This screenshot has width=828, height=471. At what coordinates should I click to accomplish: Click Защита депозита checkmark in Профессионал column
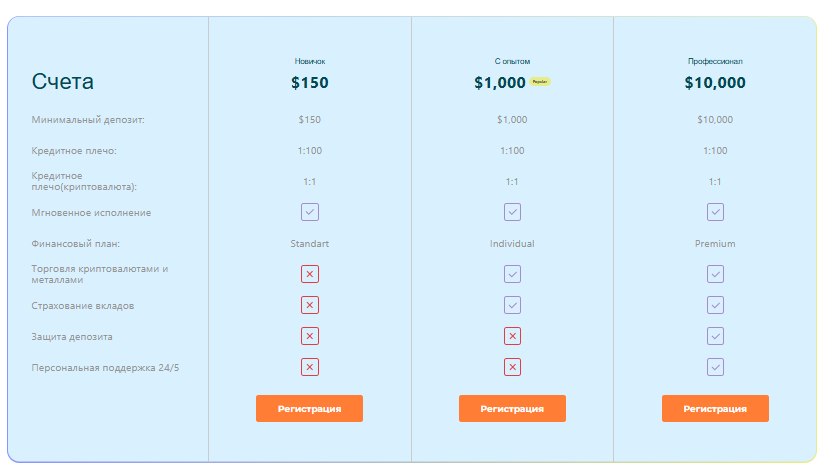click(715, 336)
